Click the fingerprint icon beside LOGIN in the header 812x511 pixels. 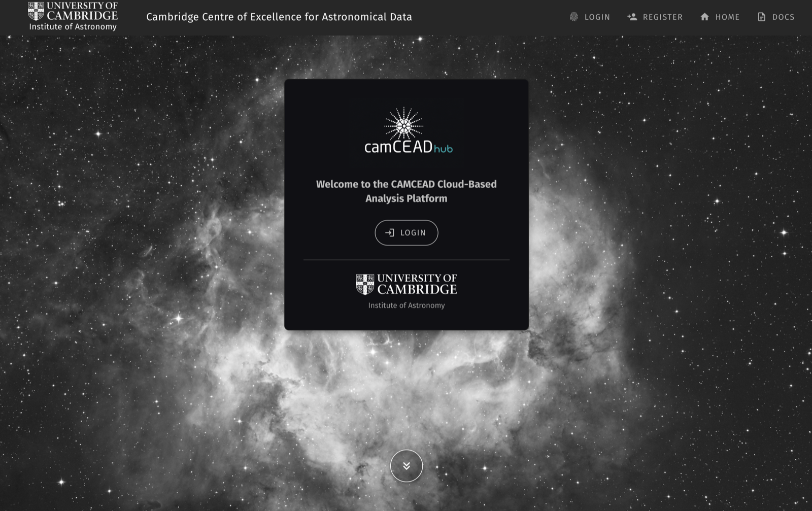(574, 17)
